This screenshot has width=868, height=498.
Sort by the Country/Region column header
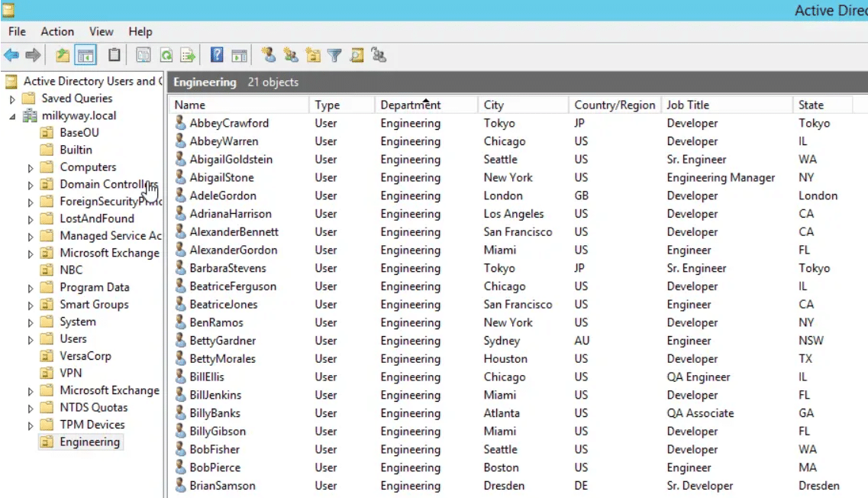pos(615,105)
